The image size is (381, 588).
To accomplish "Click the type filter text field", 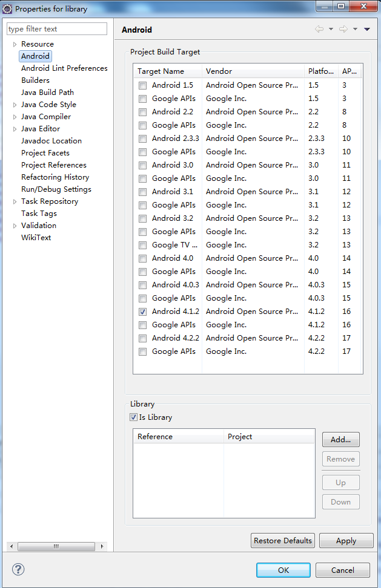I will (x=57, y=29).
